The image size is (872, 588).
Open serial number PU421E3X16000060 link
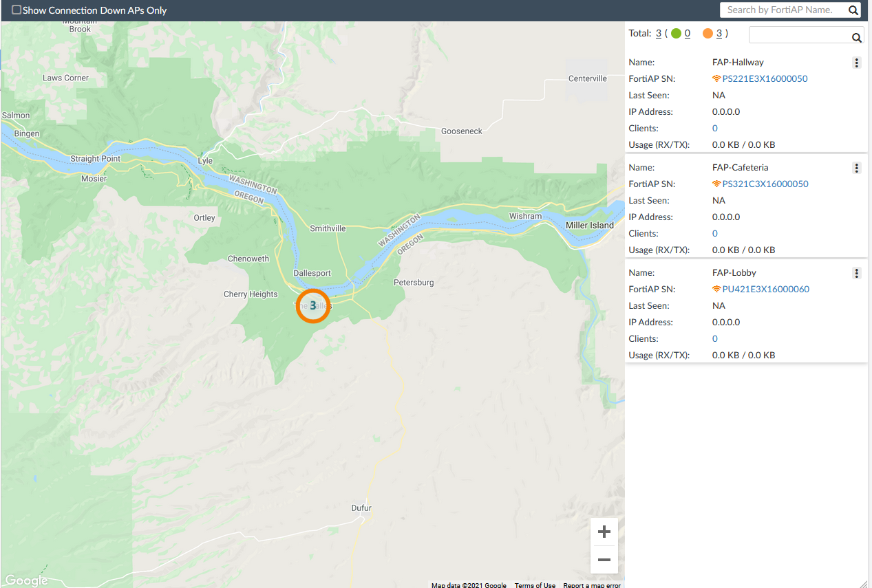[766, 290]
